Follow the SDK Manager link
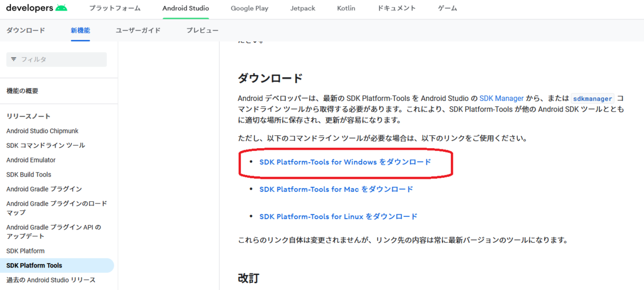The height and width of the screenshot is (290, 644). tap(501, 98)
